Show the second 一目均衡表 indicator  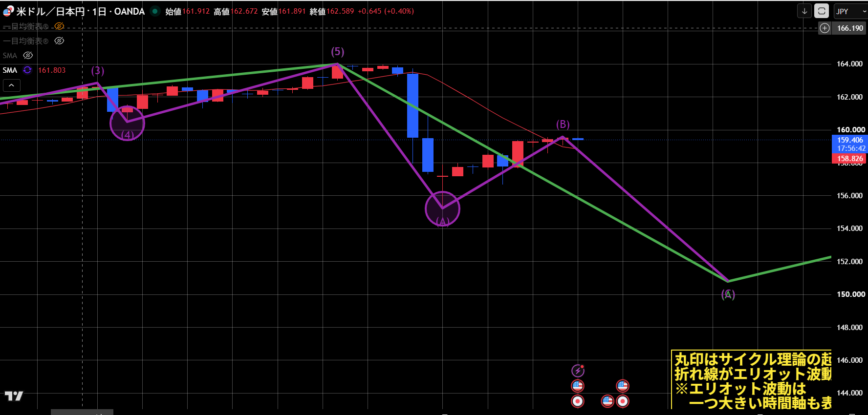click(59, 41)
